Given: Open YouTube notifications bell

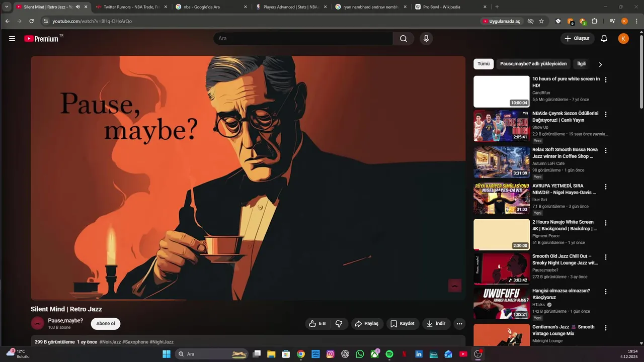Looking at the screenshot, I should pos(604,39).
